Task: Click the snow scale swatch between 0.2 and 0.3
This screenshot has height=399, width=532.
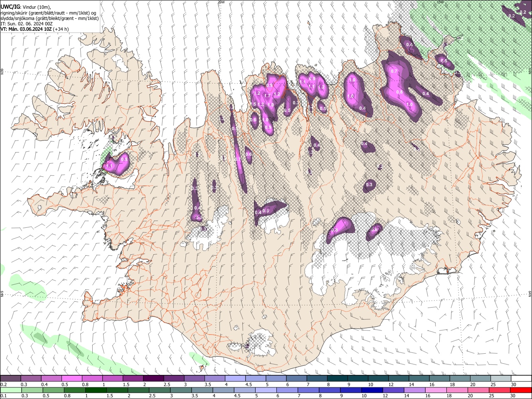Action: tap(10, 379)
